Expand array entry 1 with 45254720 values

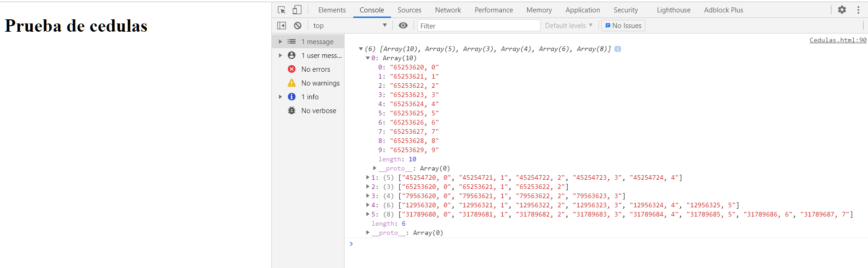368,177
